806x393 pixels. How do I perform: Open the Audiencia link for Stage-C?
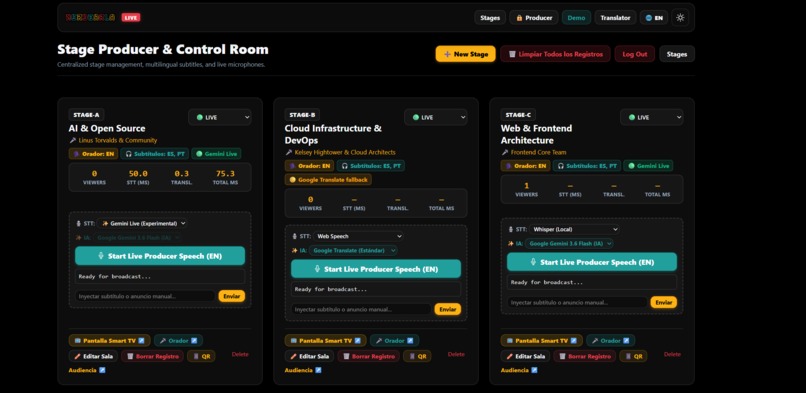[x=519, y=370]
